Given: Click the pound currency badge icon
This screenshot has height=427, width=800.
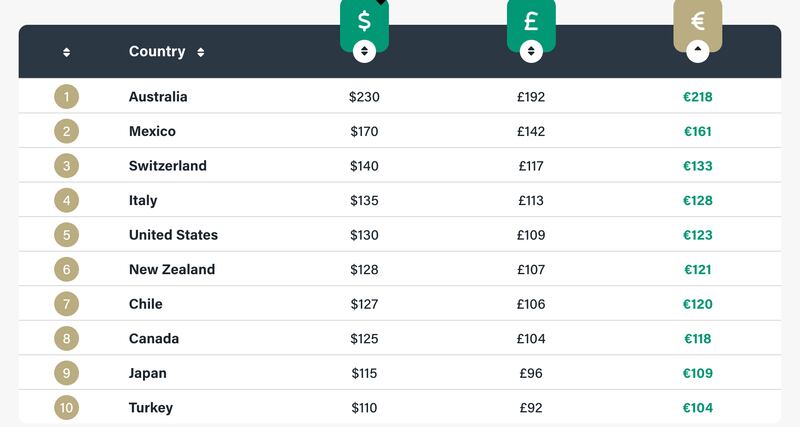Looking at the screenshot, I should point(531,20).
